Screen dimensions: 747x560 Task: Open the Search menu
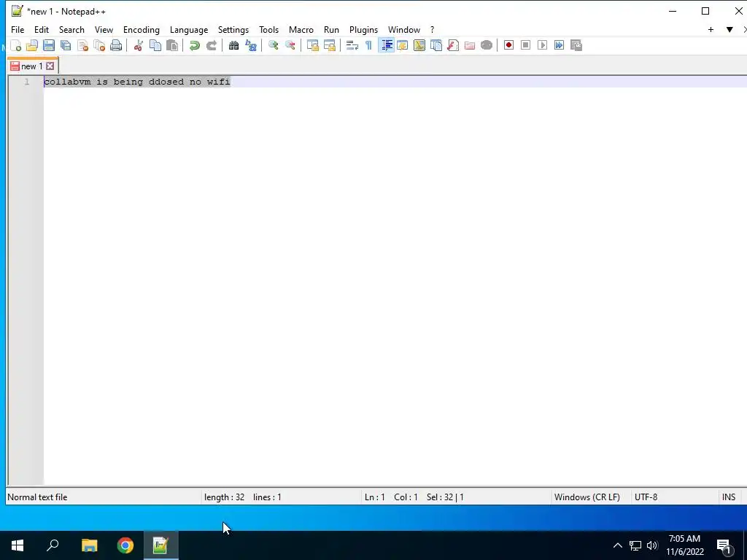coord(71,29)
